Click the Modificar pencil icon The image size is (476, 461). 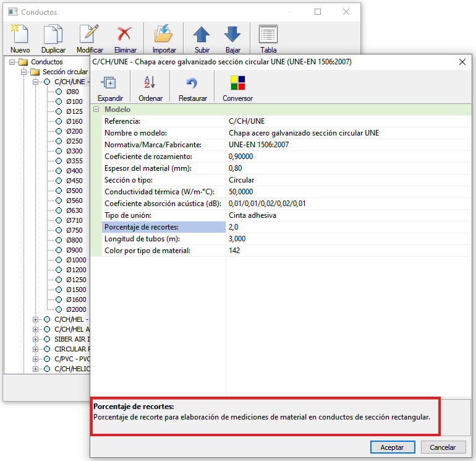coord(89,34)
